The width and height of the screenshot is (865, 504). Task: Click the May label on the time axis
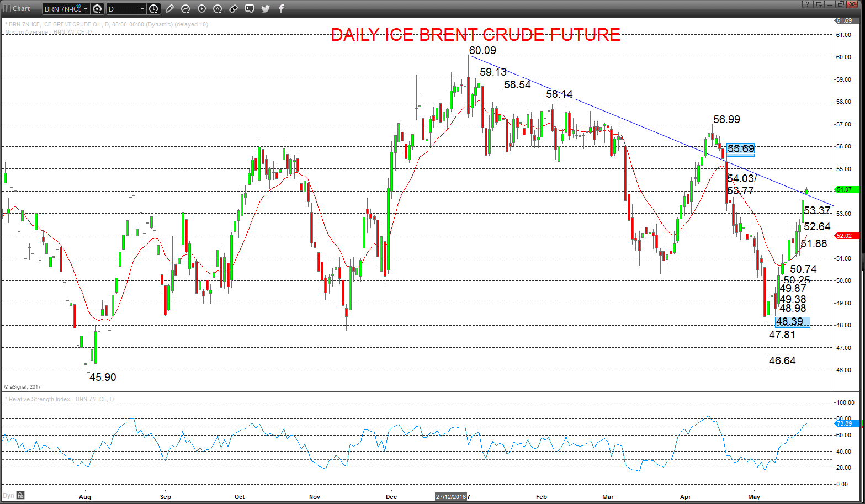click(754, 497)
